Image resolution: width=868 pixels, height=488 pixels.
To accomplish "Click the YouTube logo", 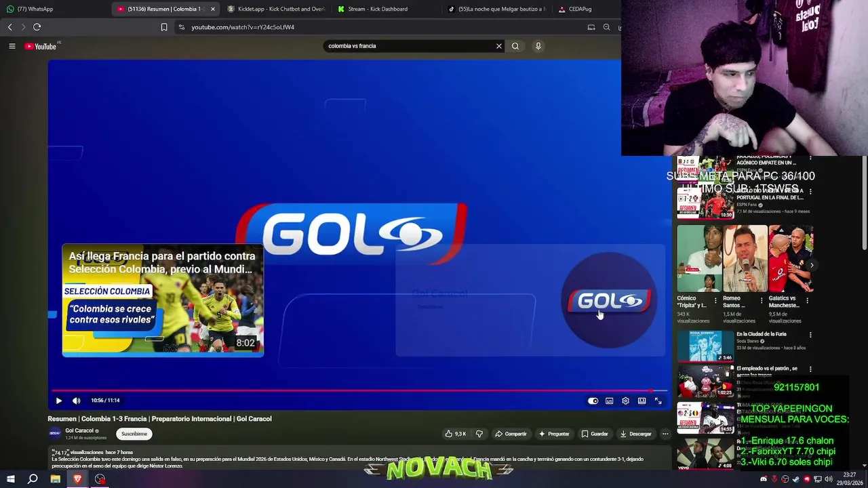I will coord(41,46).
